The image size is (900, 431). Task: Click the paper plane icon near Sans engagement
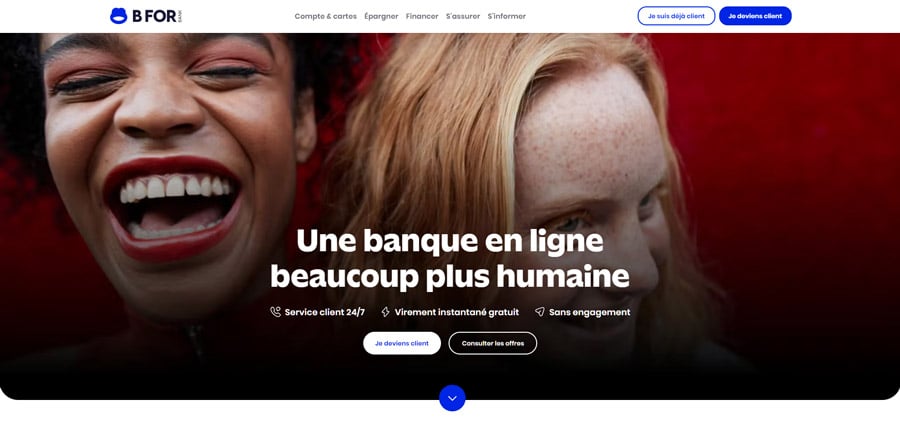pyautogui.click(x=540, y=312)
